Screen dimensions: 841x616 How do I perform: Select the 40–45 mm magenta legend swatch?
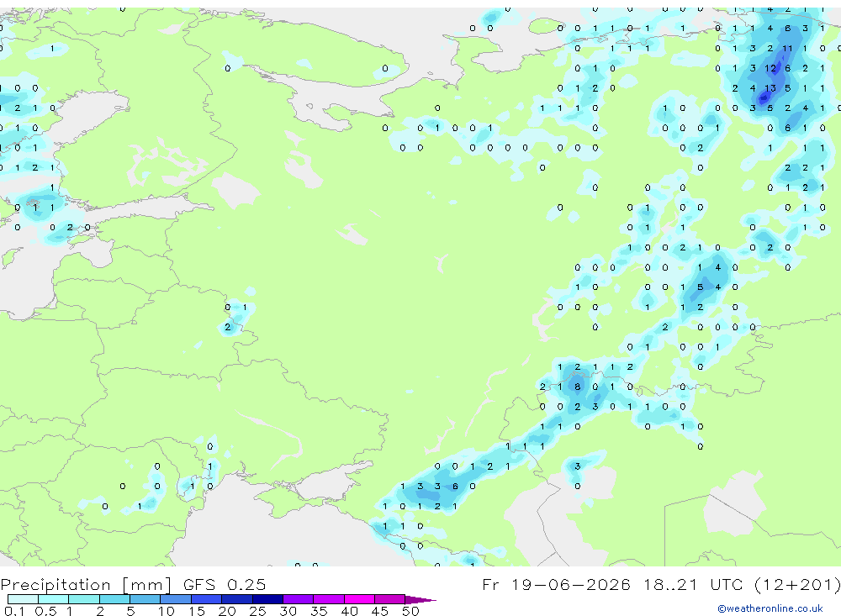point(359,599)
